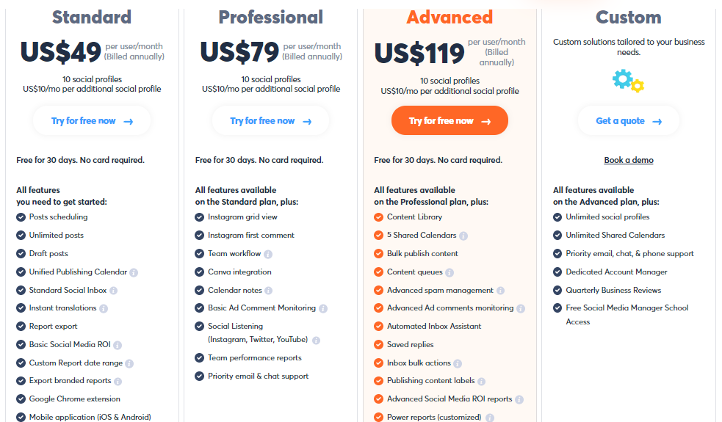Click info icon beside Inbox bulk actions
The width and height of the screenshot is (722, 422).
tap(457, 363)
